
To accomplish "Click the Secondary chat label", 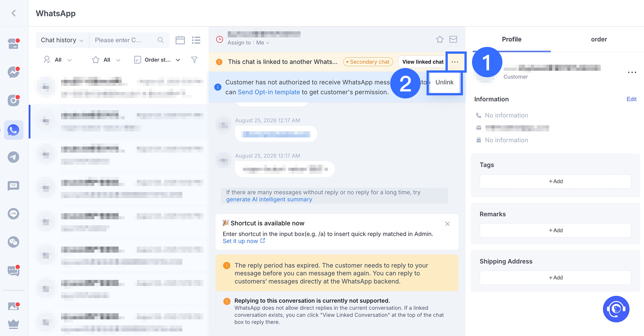I will [x=368, y=62].
